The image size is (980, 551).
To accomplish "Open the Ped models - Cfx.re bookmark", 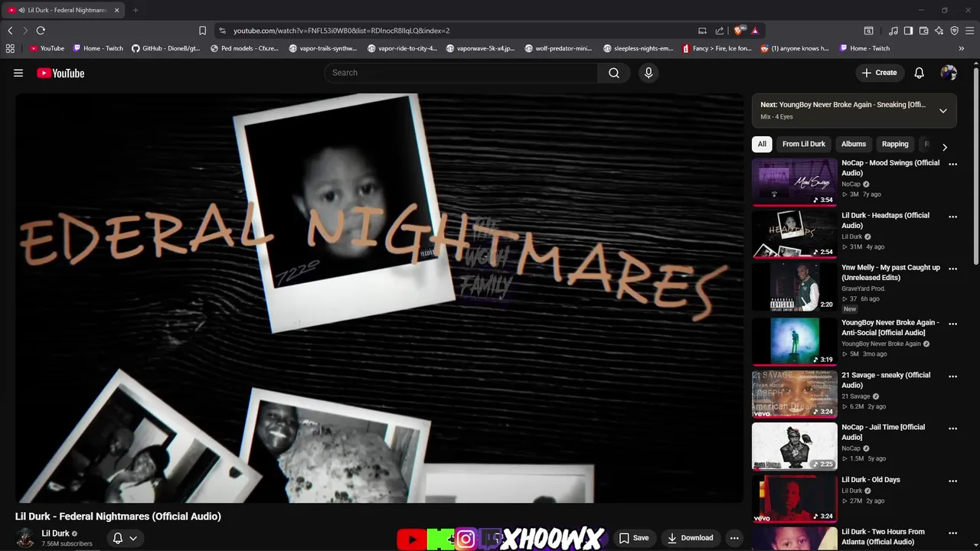I will pyautogui.click(x=245, y=48).
